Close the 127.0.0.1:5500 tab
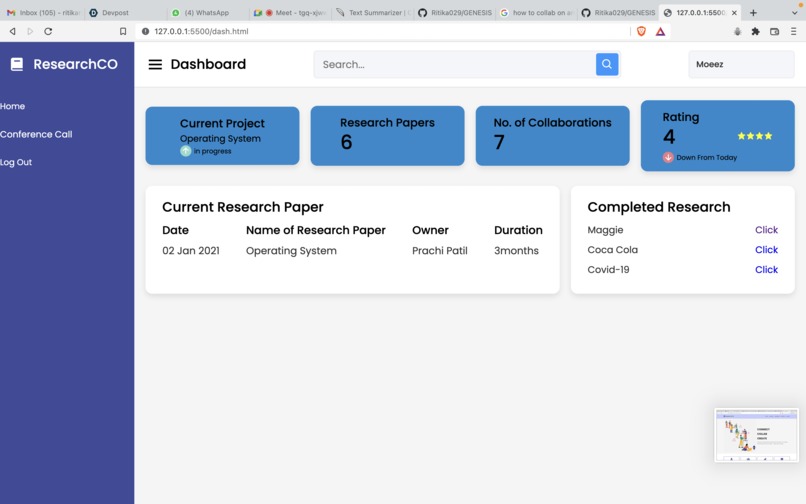Image resolution: width=806 pixels, height=504 pixels. coord(734,13)
